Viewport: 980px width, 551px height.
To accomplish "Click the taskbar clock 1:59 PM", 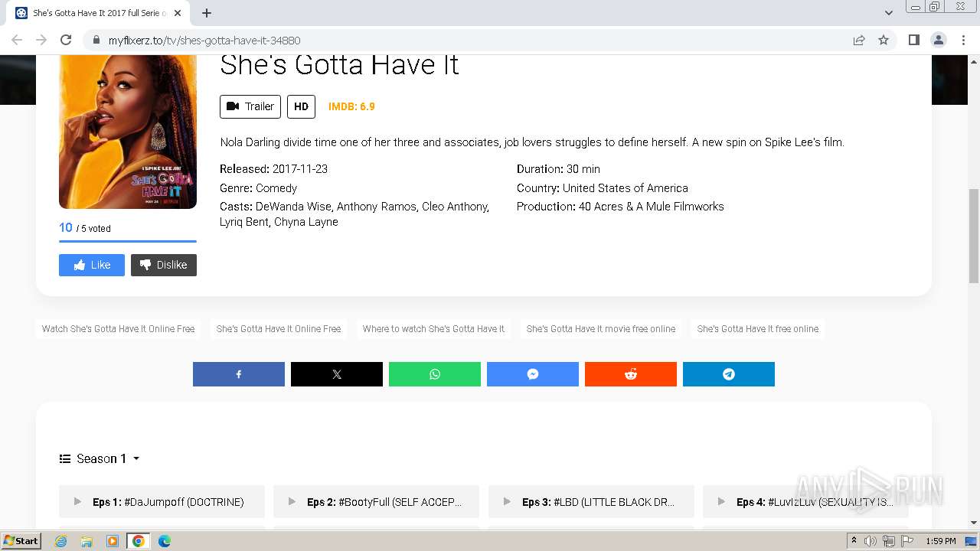I will pos(941,541).
